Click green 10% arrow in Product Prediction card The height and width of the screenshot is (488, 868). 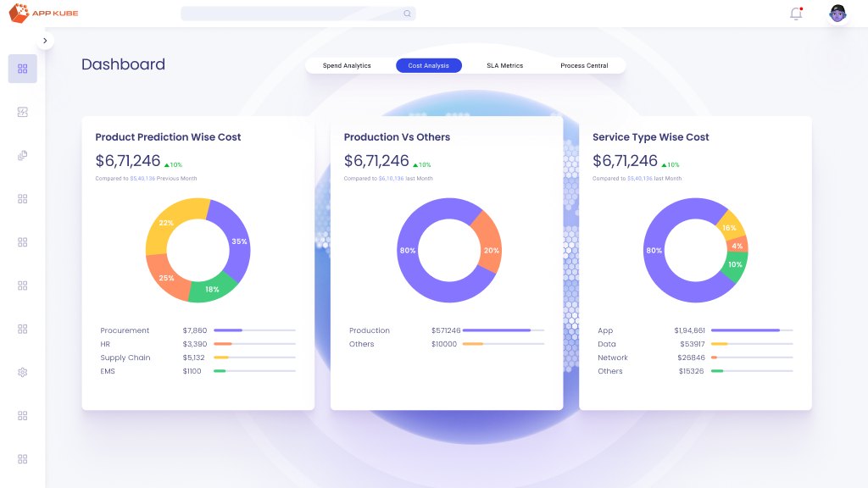click(173, 165)
